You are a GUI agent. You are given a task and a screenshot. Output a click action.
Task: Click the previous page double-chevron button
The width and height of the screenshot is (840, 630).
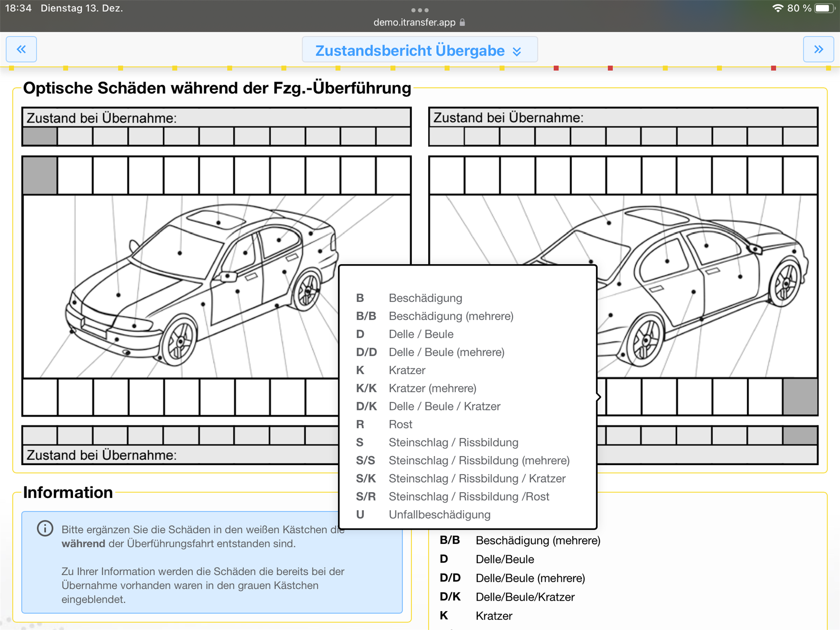pyautogui.click(x=21, y=49)
